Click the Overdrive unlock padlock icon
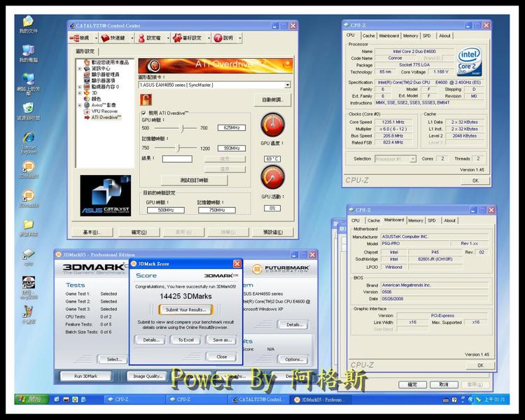 click(x=146, y=99)
